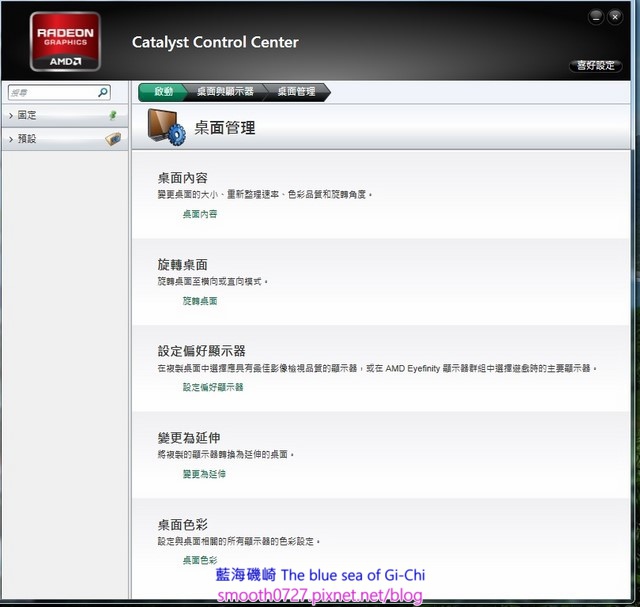640x607 pixels.
Task: Click the 桌面色彩 section heading
Action: click(183, 525)
